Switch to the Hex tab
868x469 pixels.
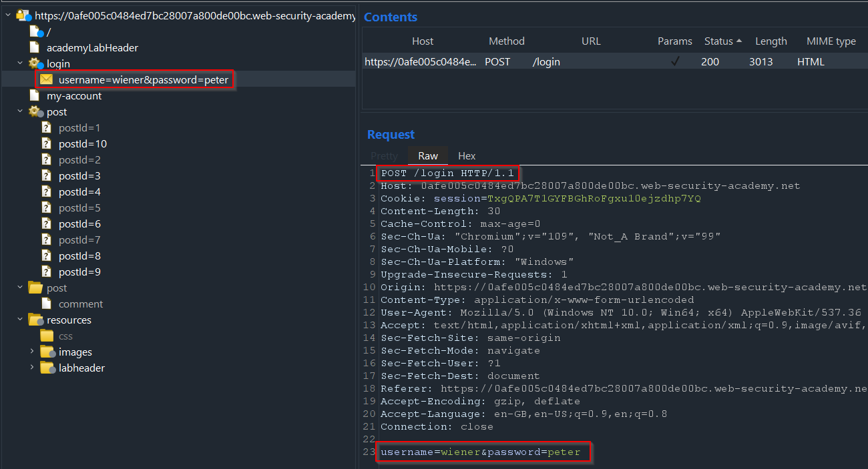(x=467, y=155)
